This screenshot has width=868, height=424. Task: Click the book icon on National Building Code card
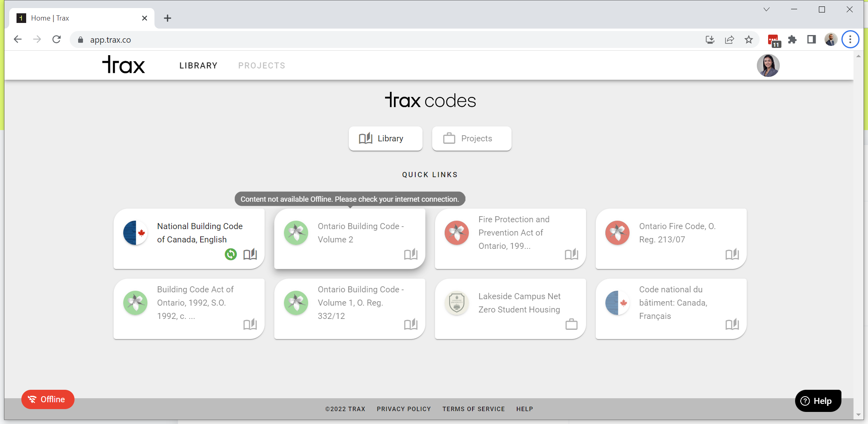[x=250, y=254]
